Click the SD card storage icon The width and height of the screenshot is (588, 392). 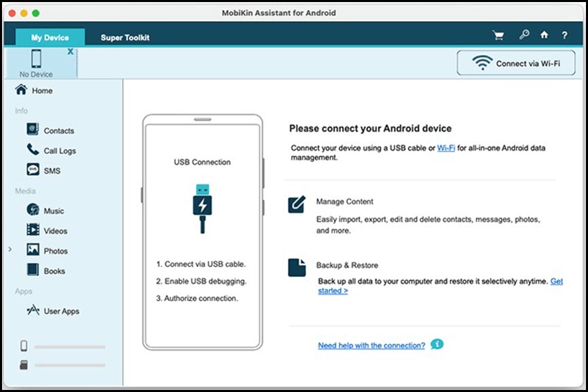24,365
